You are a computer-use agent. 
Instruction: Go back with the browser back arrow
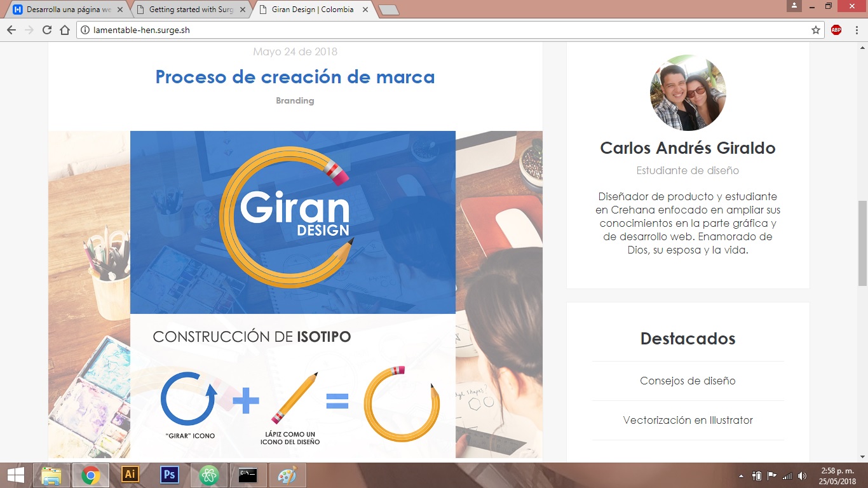pyautogui.click(x=11, y=30)
